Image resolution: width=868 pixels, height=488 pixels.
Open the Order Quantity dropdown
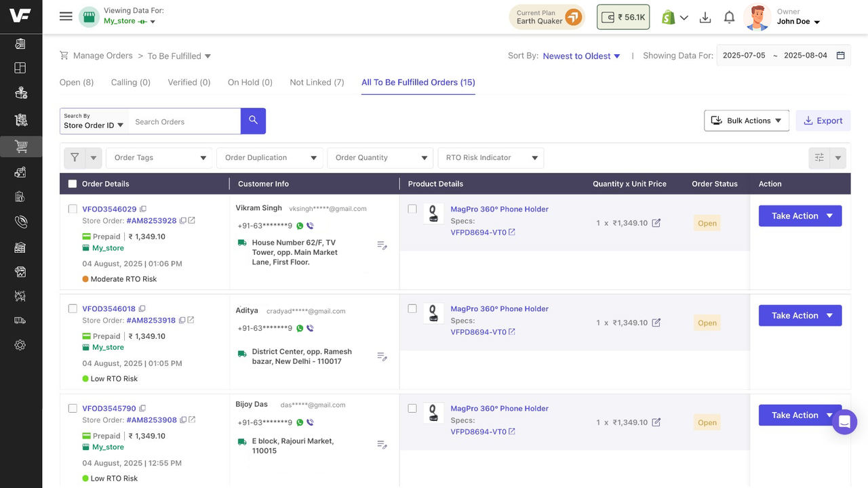380,158
